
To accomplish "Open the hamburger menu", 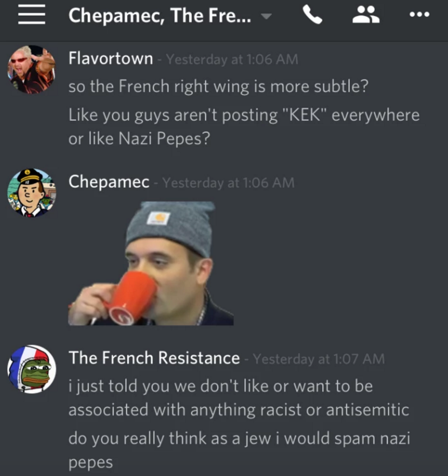I will coord(32,14).
